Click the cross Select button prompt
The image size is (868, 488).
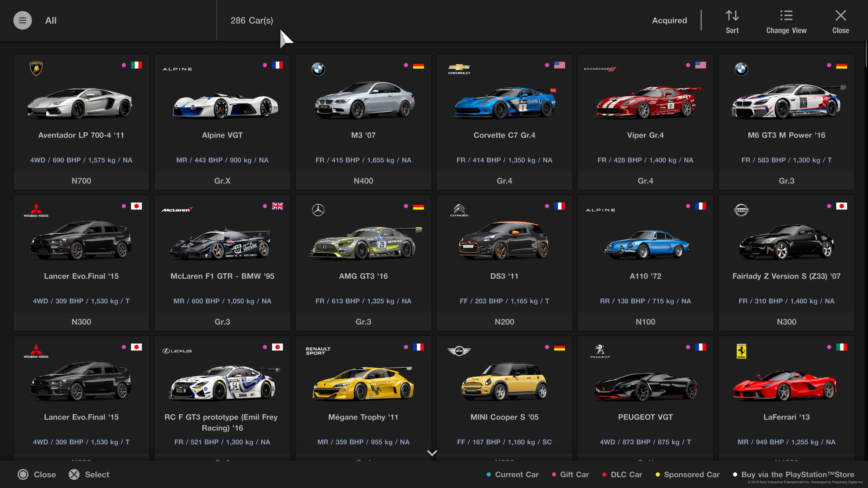[x=89, y=474]
